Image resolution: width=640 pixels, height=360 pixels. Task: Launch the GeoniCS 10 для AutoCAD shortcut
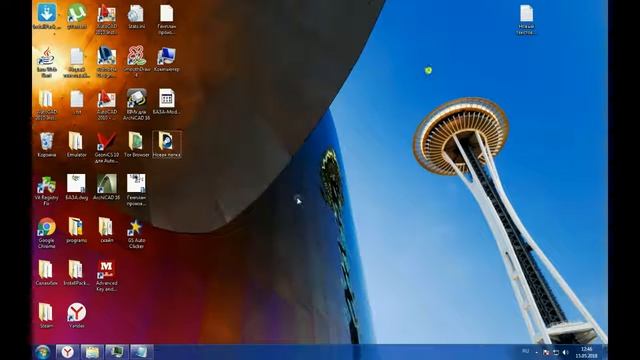pos(107,148)
